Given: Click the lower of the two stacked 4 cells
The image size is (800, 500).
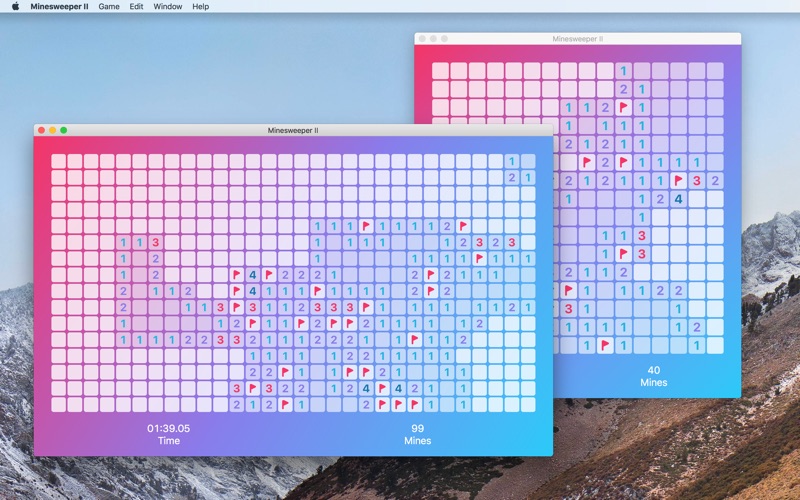Looking at the screenshot, I should 253,291.
